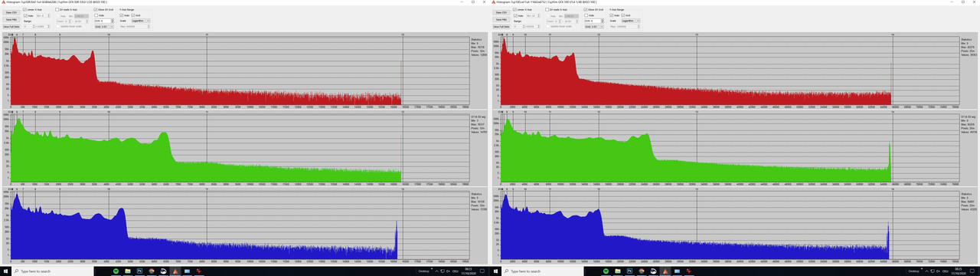Open File Explorer from left taskbar
The width and height of the screenshot is (980, 276).
[127, 271]
